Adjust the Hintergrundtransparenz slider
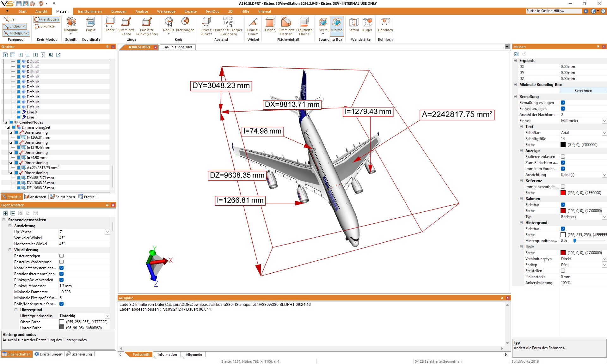The height and width of the screenshot is (364, 607). [574, 241]
